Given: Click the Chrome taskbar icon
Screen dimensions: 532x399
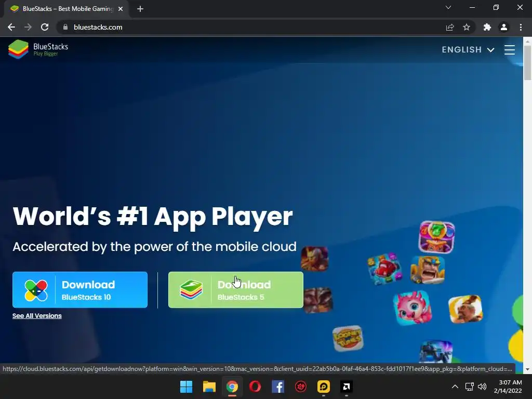Looking at the screenshot, I should click(232, 387).
